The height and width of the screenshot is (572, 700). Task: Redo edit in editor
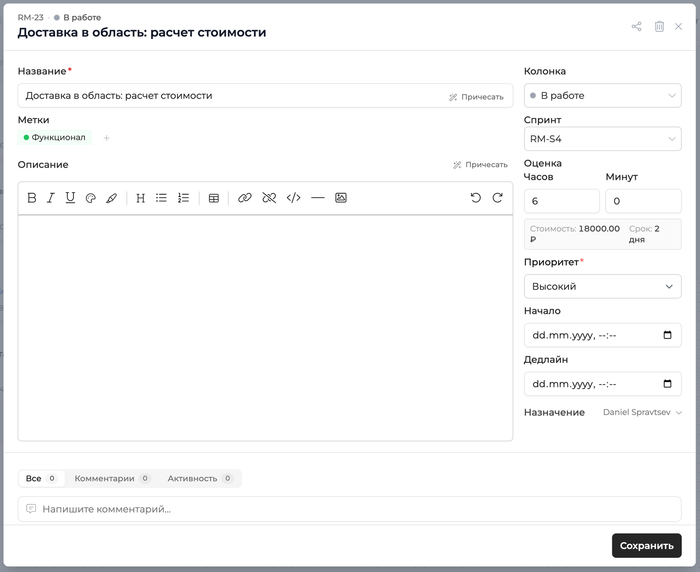tap(497, 198)
